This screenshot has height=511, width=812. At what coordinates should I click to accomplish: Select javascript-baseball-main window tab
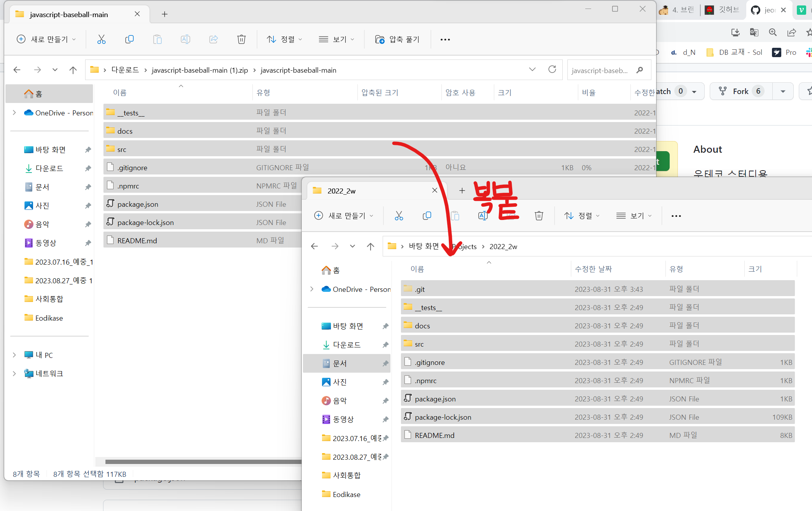coord(79,14)
